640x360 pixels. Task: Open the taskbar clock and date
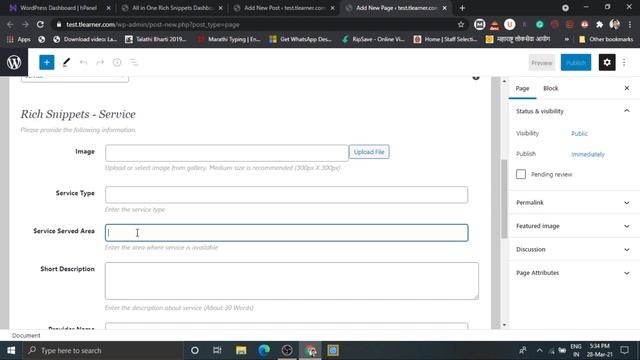(600, 350)
